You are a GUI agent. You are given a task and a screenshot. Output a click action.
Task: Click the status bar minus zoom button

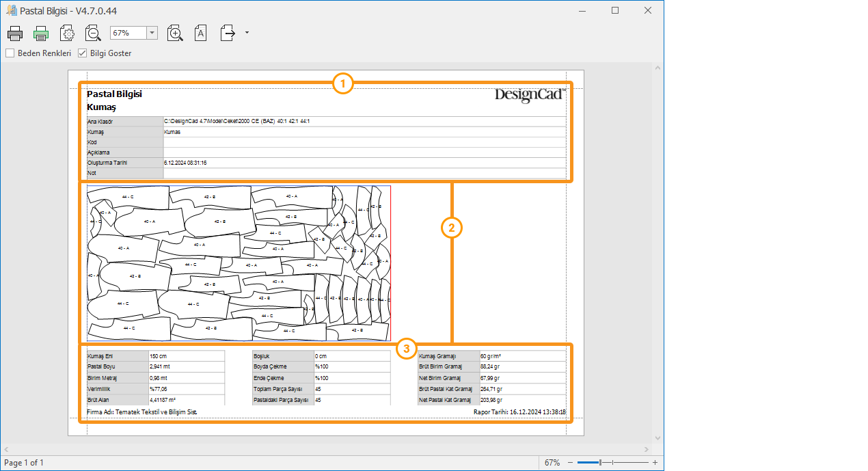[x=569, y=463]
